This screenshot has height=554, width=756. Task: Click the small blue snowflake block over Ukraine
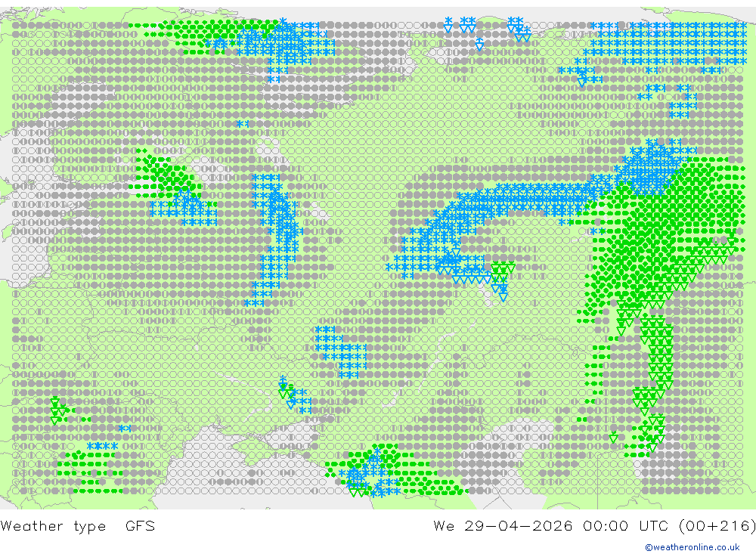pos(342,352)
